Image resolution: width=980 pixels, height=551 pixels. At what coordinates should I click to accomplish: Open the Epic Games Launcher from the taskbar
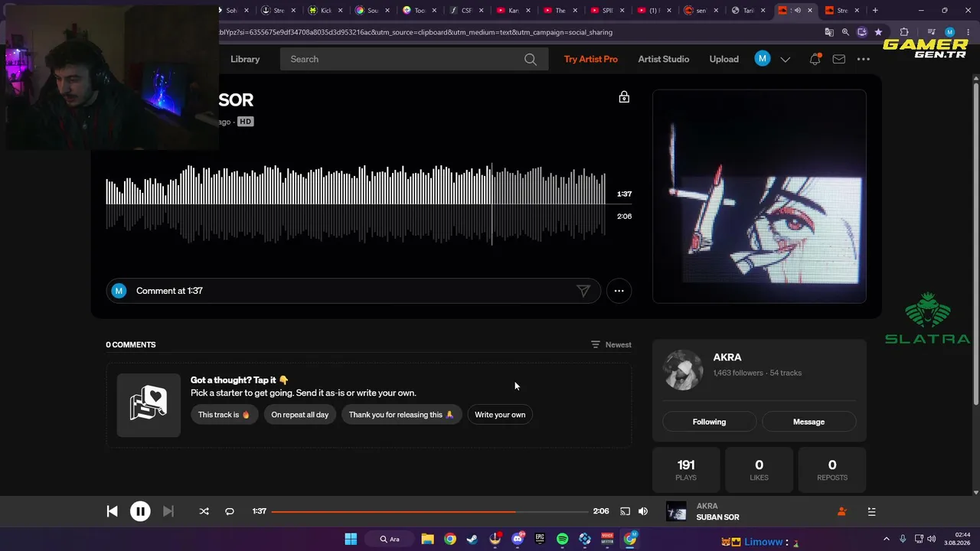pyautogui.click(x=540, y=539)
